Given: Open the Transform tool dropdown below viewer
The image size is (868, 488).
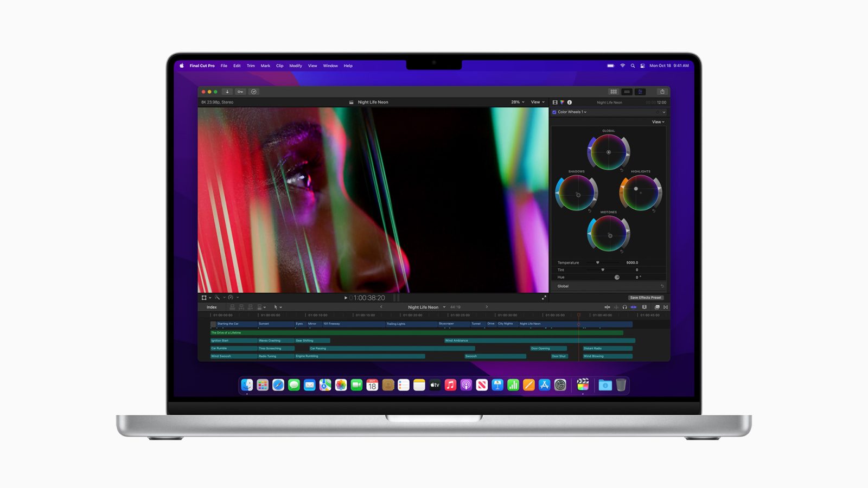Looking at the screenshot, I should click(x=206, y=297).
